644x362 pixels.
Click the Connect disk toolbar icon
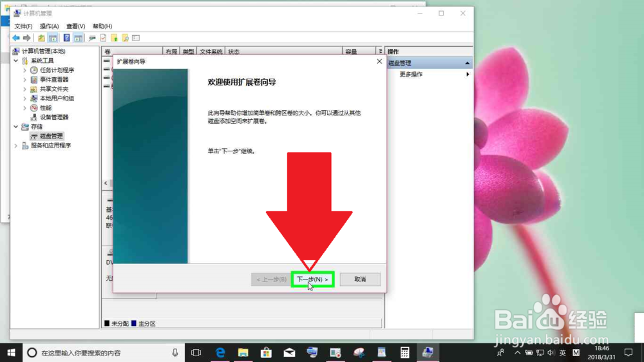pos(92,38)
